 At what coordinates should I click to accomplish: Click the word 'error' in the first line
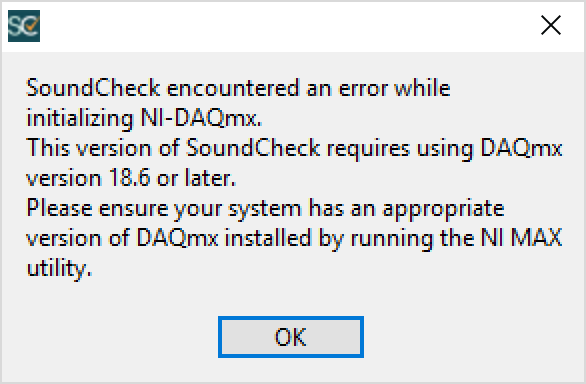(363, 89)
